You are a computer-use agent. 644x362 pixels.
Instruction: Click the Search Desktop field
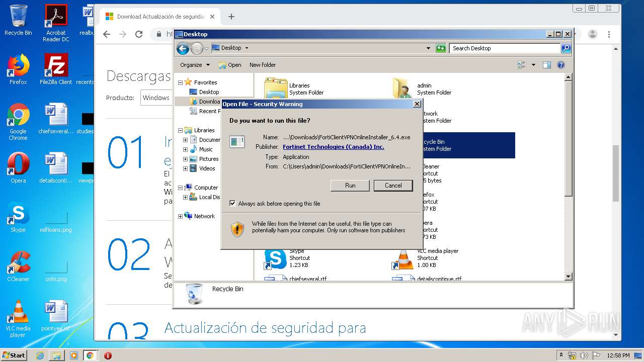[x=505, y=48]
